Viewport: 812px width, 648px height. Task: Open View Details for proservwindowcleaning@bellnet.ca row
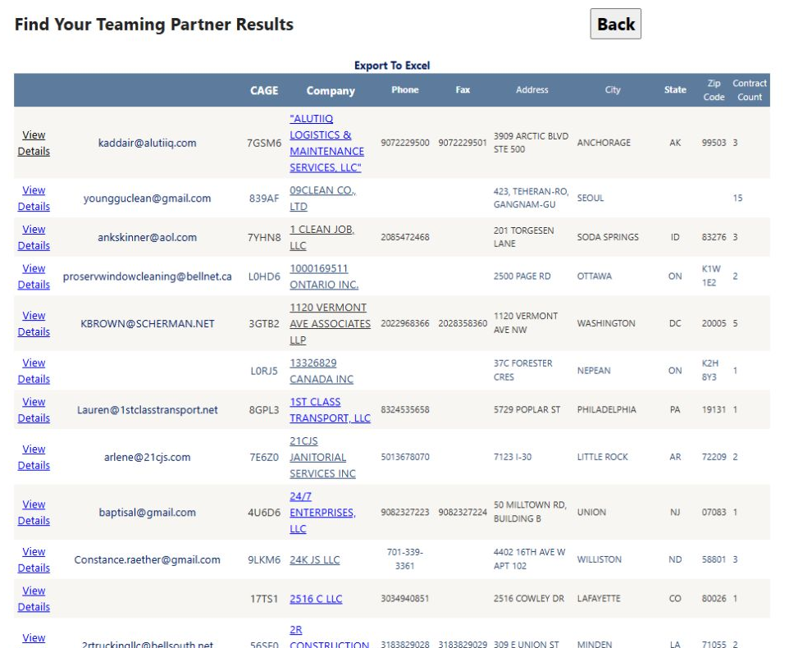[34, 276]
